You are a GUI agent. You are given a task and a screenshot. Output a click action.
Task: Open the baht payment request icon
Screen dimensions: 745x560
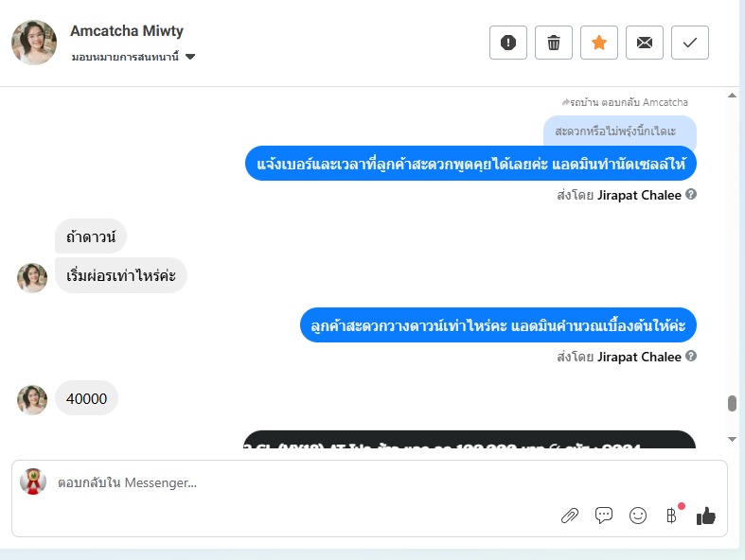pos(671,516)
